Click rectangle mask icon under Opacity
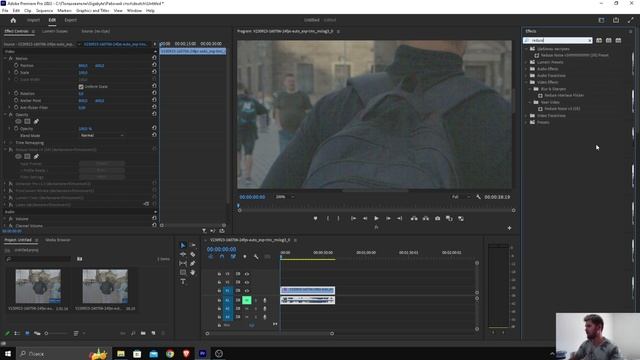 tap(27, 121)
